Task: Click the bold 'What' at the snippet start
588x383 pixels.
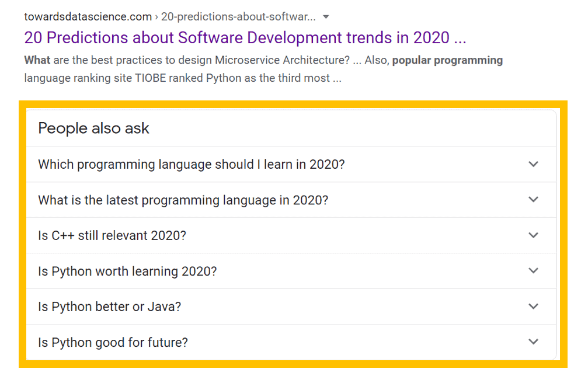Action: click(37, 60)
